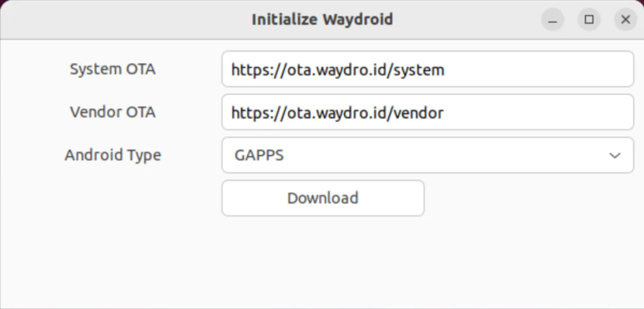This screenshot has height=309, width=644.
Task: Minimize the Initialize Waydroid window
Action: click(553, 20)
